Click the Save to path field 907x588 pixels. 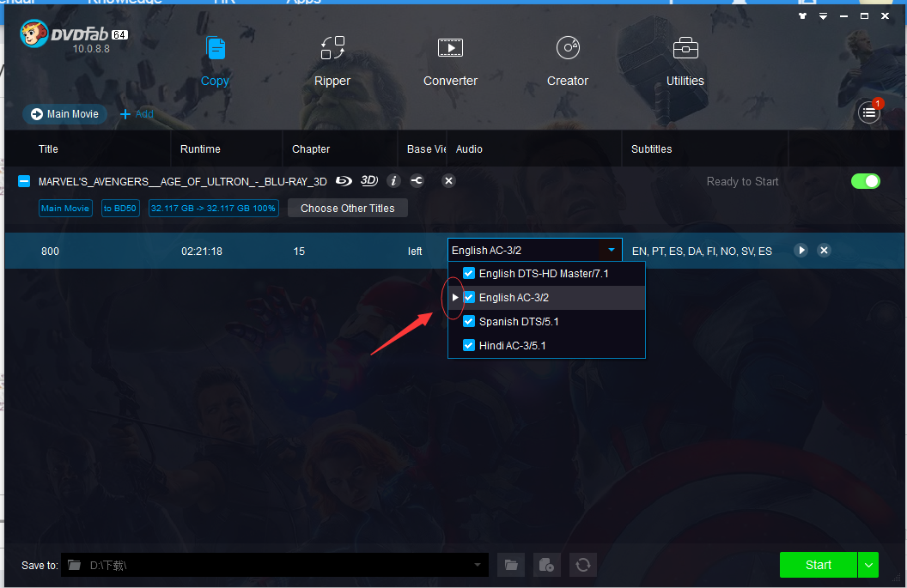pyautogui.click(x=275, y=565)
